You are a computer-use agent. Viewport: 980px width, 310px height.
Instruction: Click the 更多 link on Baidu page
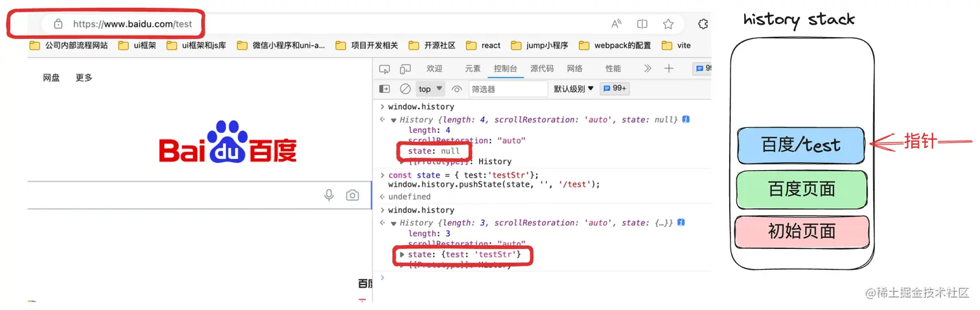pyautogui.click(x=84, y=78)
